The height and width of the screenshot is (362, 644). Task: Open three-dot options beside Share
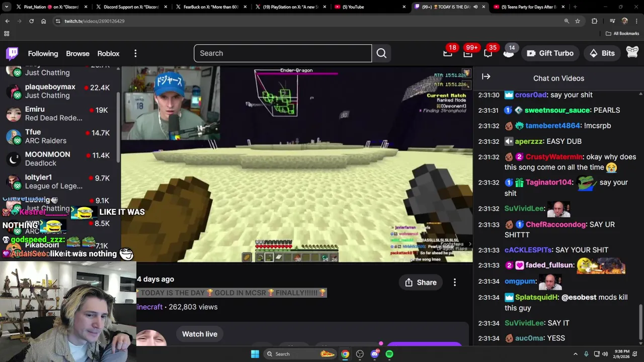point(454,283)
